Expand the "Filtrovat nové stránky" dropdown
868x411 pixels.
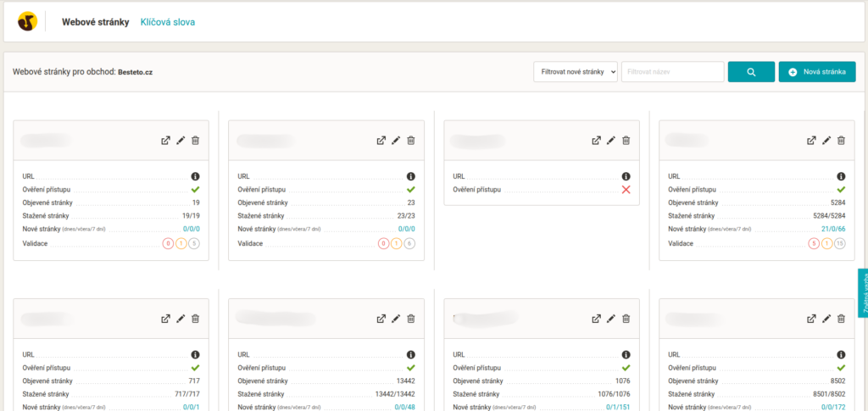576,72
